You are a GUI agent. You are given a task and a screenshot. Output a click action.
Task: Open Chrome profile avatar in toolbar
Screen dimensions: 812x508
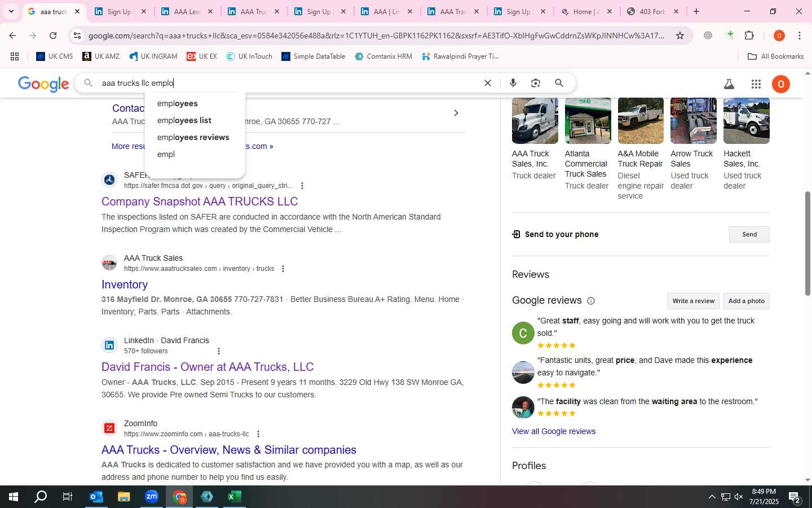tap(779, 36)
